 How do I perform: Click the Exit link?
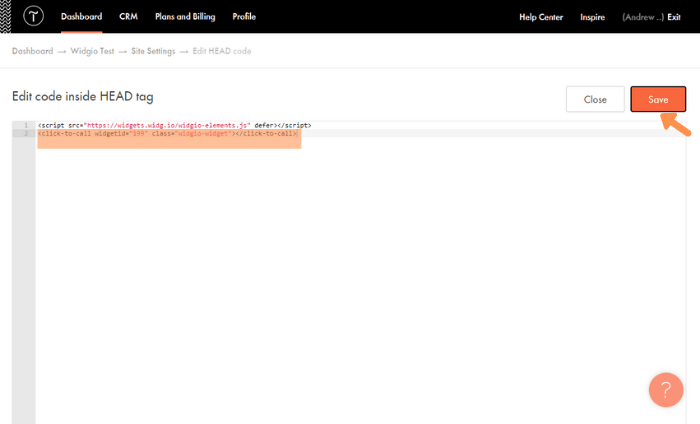coord(674,17)
